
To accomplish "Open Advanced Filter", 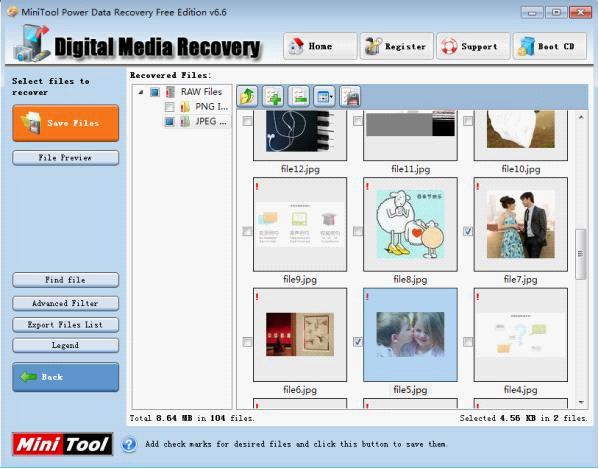I will click(x=66, y=303).
